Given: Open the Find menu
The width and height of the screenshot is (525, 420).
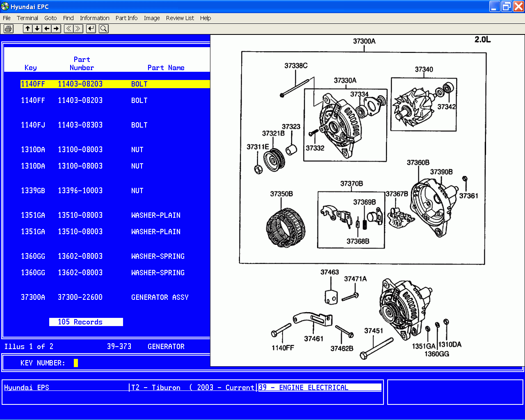Looking at the screenshot, I should [x=68, y=18].
